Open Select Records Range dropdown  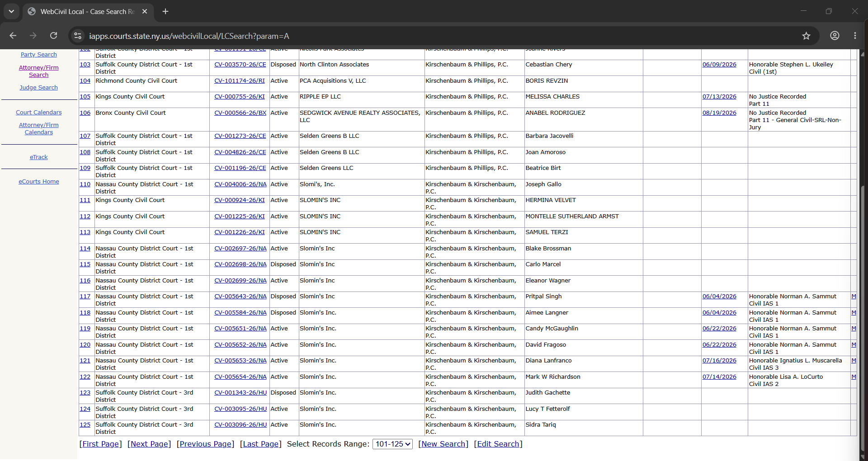(392, 444)
